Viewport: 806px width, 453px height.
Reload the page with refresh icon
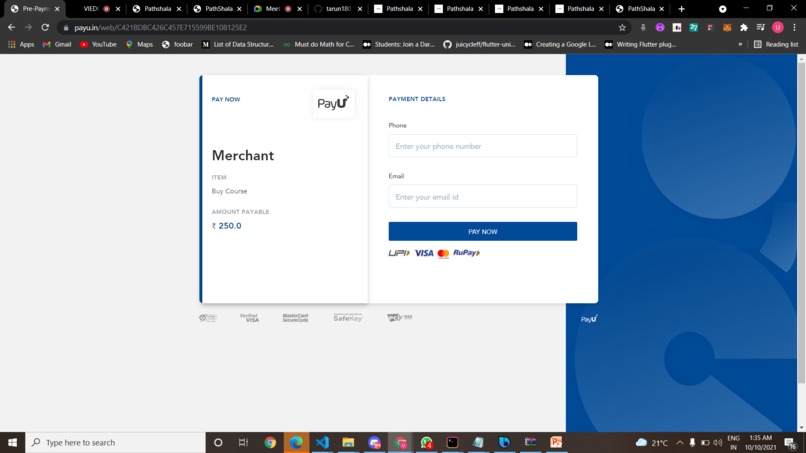pos(45,27)
